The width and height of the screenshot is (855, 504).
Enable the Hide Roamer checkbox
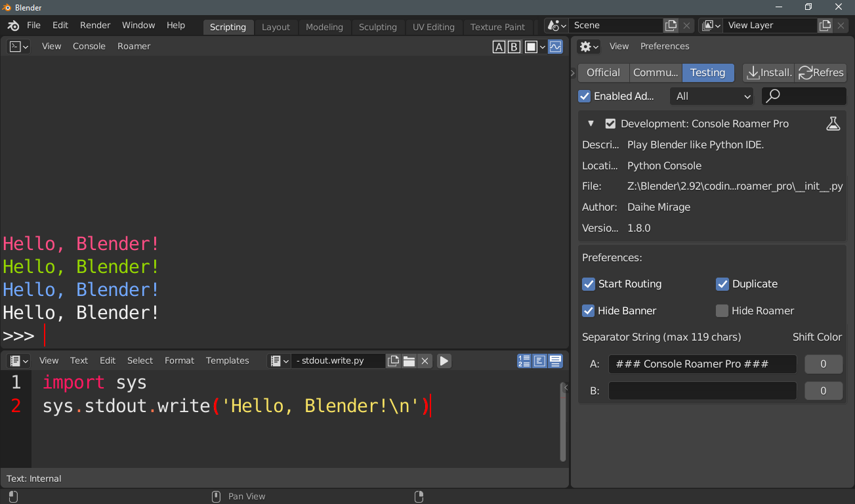[x=722, y=310]
